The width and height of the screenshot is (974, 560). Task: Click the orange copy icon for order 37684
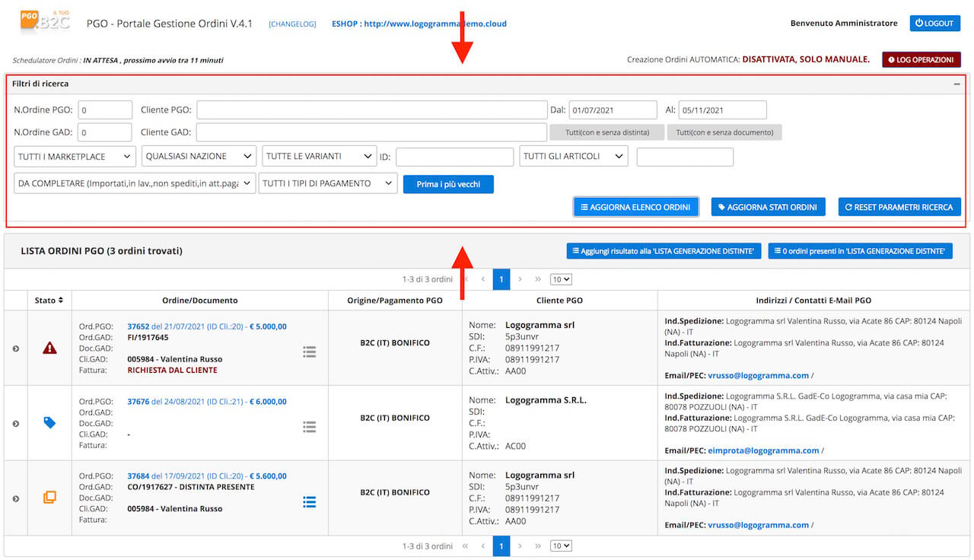click(x=49, y=497)
